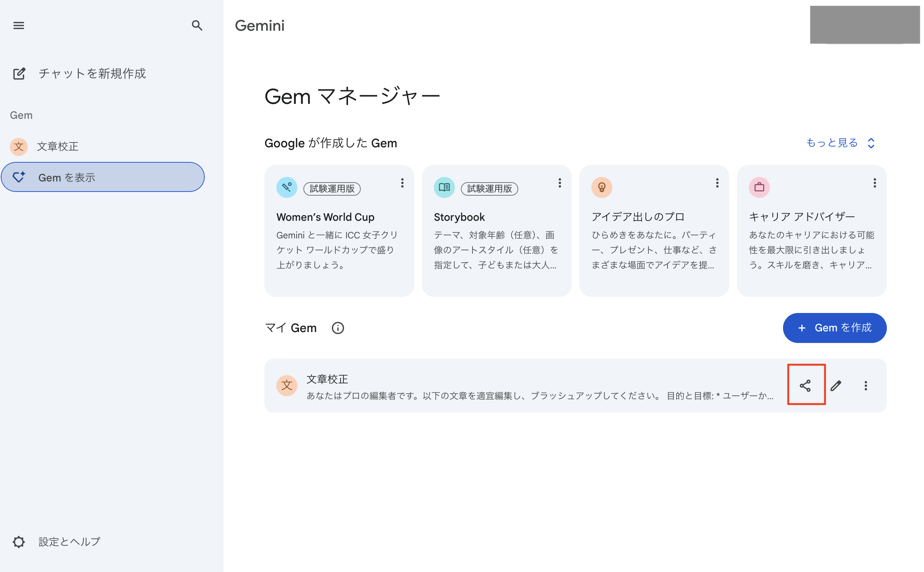
Task: Expand Google Gems with もっと見る
Action: coord(840,142)
